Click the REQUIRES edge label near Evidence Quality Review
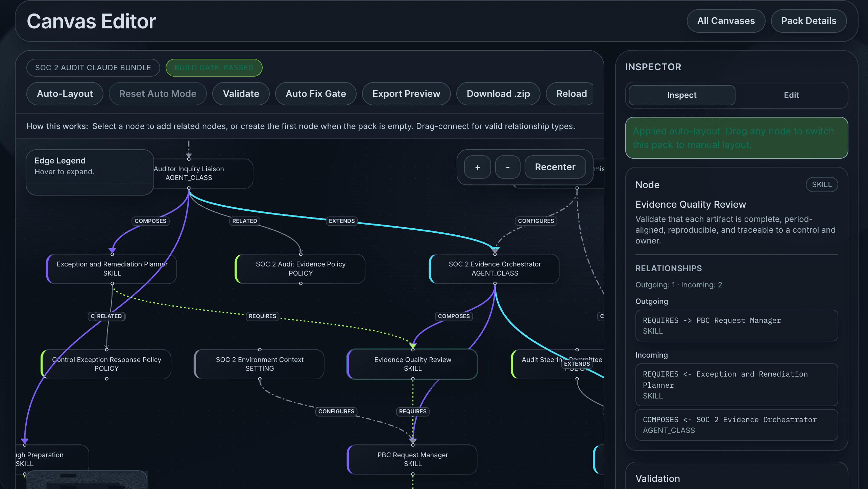868x489 pixels. 412,411
